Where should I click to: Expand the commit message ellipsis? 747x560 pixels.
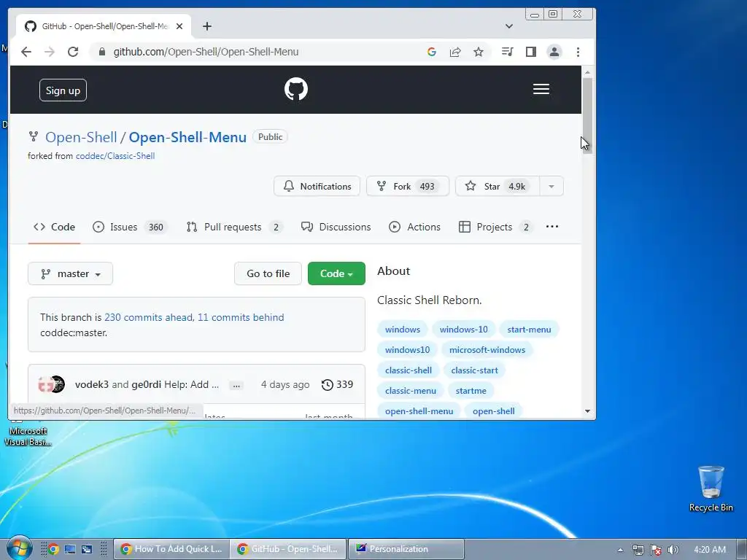(236, 385)
